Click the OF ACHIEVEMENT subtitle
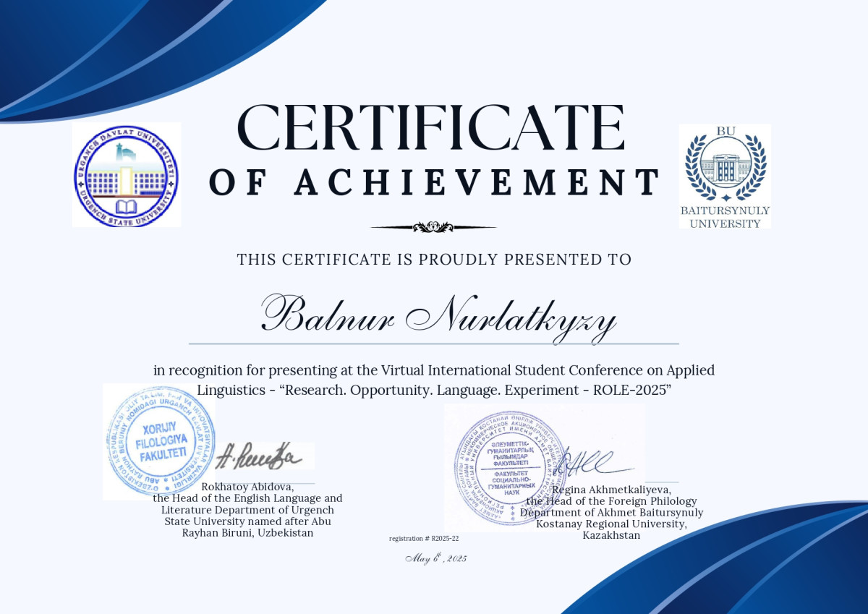868x614 pixels. [x=434, y=182]
